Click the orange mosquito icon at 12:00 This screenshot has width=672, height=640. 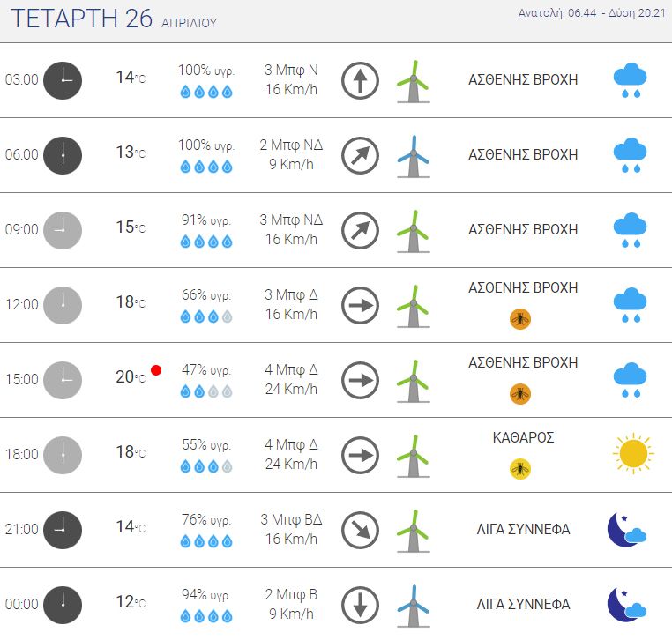point(520,319)
